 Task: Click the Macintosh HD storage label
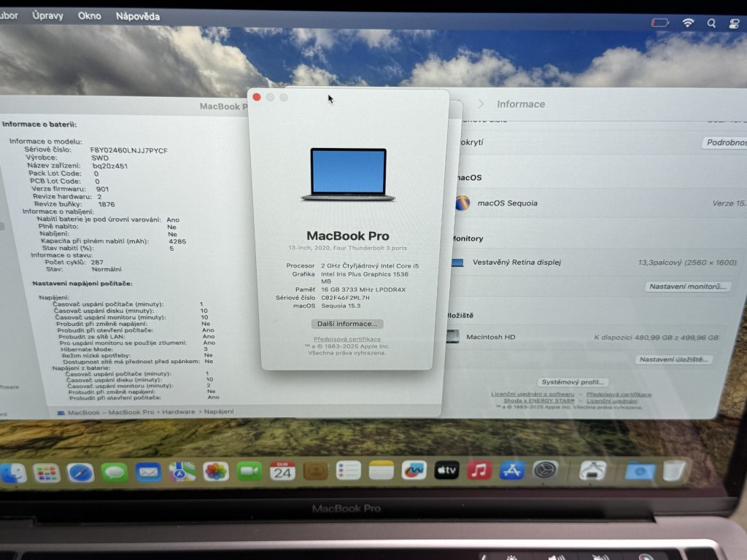[x=491, y=337]
